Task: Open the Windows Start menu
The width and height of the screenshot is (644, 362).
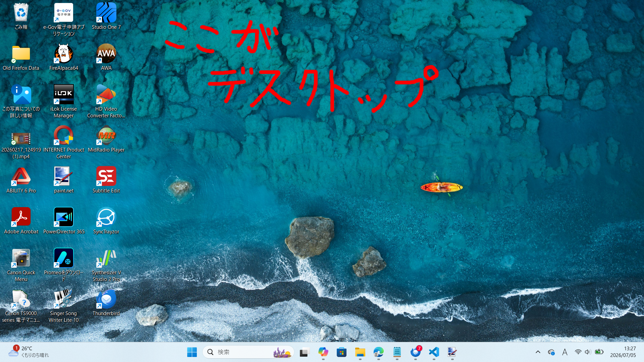Action: pyautogui.click(x=192, y=352)
